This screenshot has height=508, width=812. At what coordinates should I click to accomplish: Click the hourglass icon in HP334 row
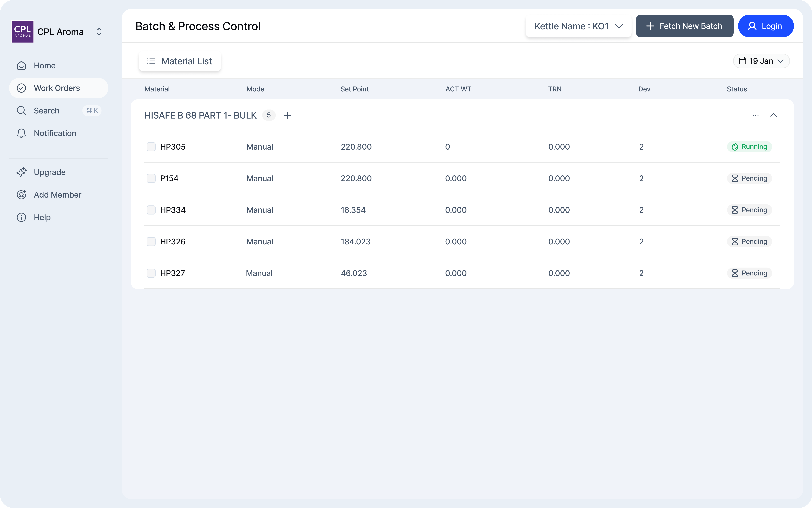click(735, 210)
